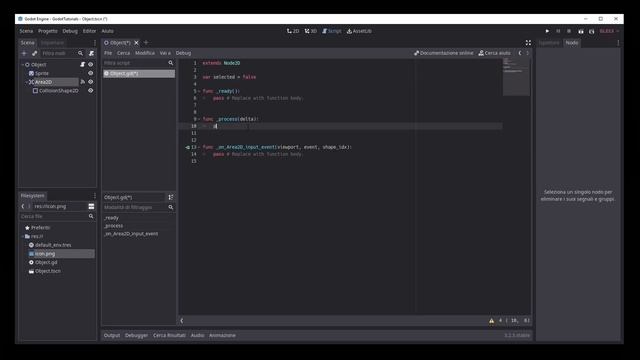
Task: Open the Progetto menu
Action: 48,31
